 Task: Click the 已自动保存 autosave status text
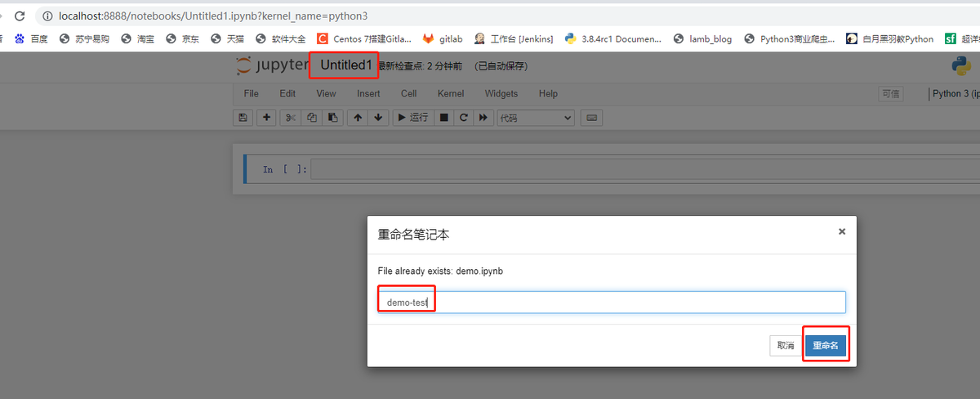coord(501,66)
